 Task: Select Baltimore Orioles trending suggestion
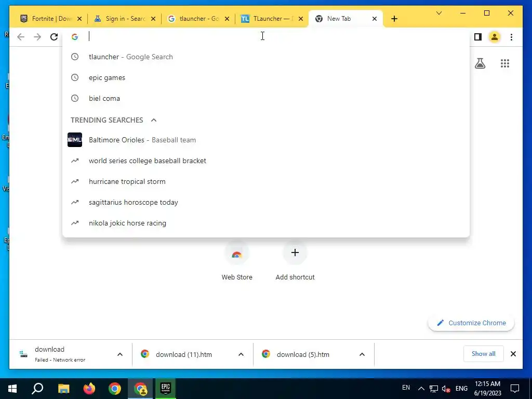[x=266, y=140]
